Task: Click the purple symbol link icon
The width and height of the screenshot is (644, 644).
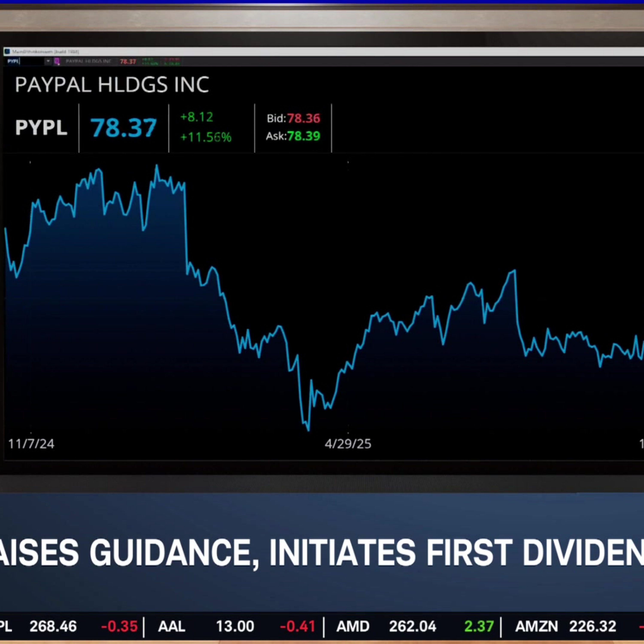Action: pos(57,61)
